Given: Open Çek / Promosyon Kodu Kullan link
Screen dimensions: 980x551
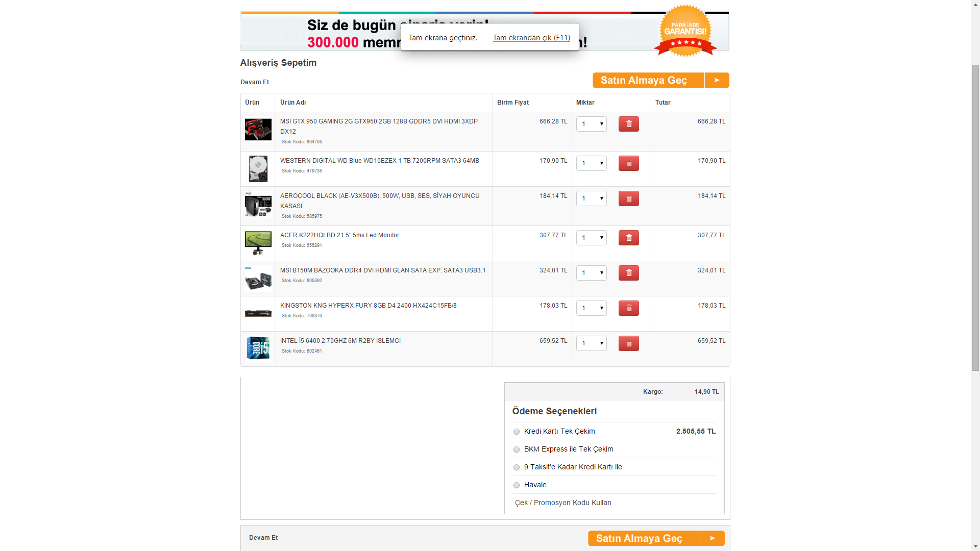Looking at the screenshot, I should point(562,503).
